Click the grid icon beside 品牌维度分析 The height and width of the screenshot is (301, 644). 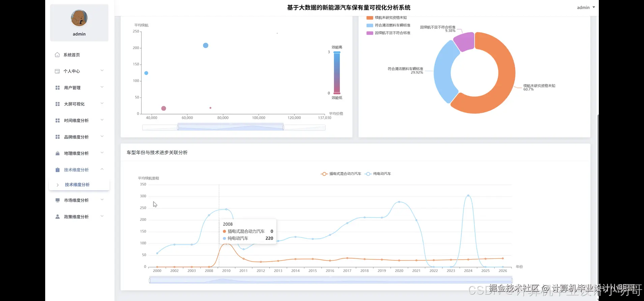coord(58,137)
